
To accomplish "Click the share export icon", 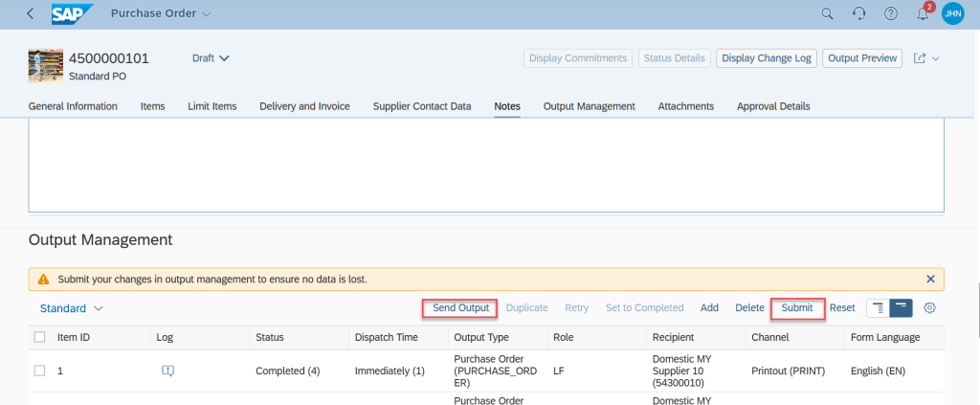I will pyautogui.click(x=921, y=58).
